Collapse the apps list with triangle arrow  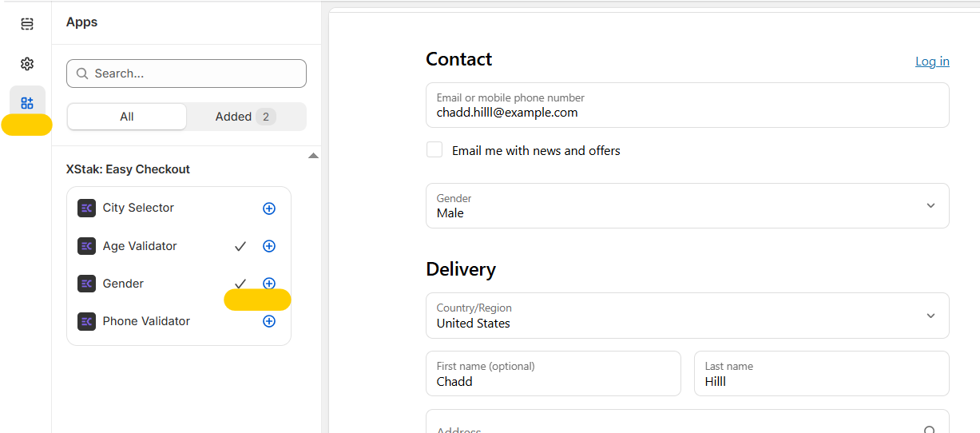pos(313,156)
